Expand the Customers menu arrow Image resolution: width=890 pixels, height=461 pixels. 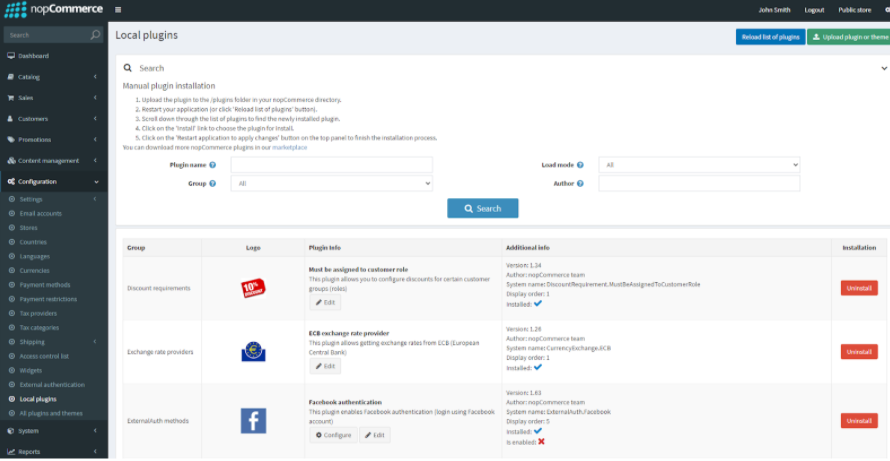pyautogui.click(x=95, y=119)
